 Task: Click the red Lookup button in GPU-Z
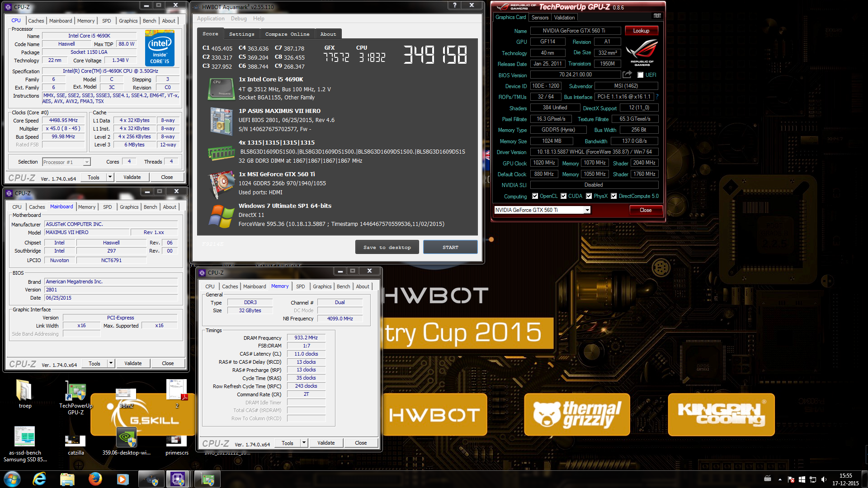(x=641, y=31)
